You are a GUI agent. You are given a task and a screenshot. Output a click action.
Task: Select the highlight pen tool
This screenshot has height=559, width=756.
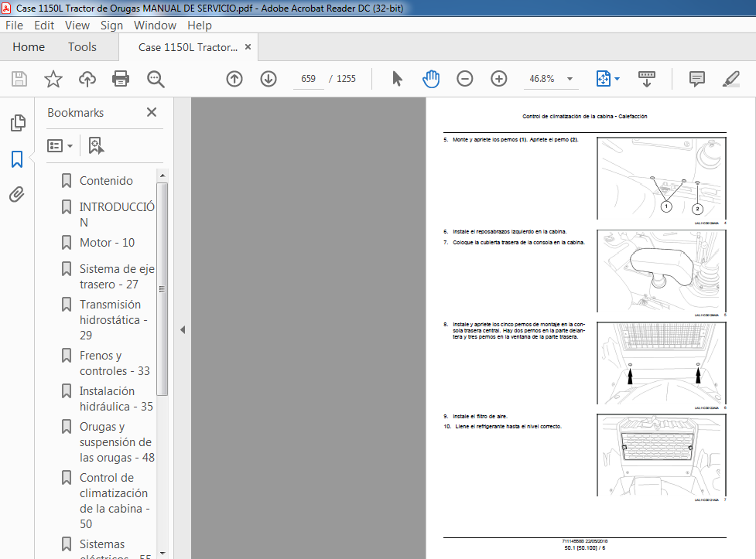pos(731,79)
